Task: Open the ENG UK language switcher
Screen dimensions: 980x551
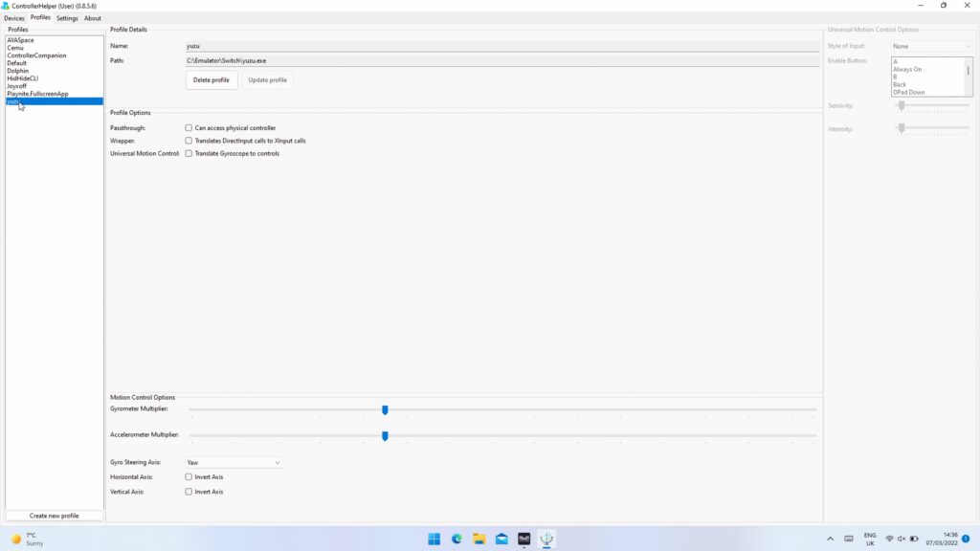Action: pyautogui.click(x=870, y=540)
